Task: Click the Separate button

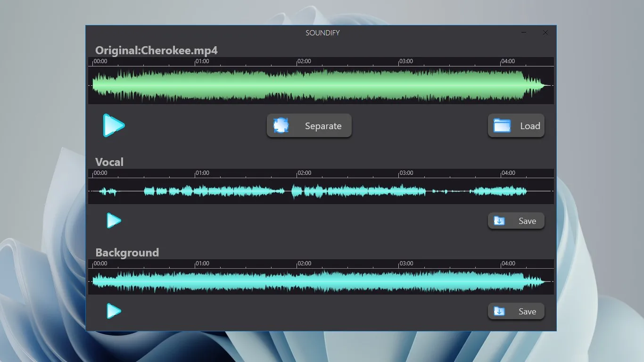Action: pos(309,126)
